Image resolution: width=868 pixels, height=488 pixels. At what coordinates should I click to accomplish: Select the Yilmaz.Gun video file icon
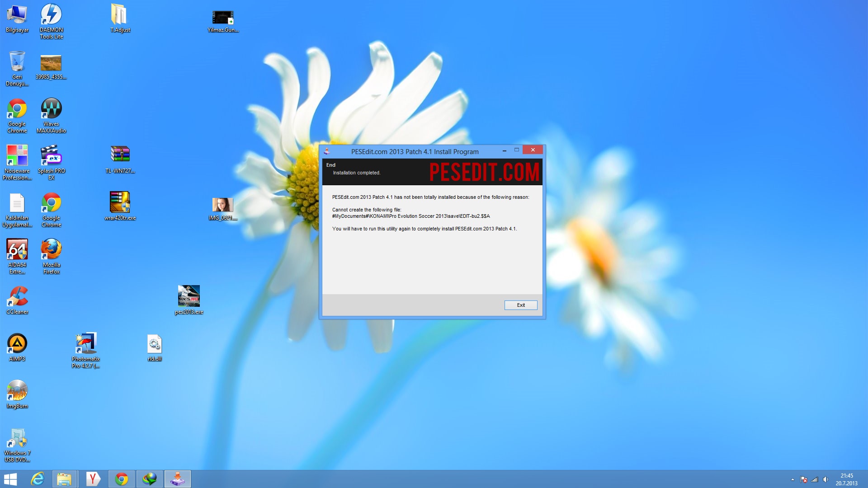[x=223, y=21]
